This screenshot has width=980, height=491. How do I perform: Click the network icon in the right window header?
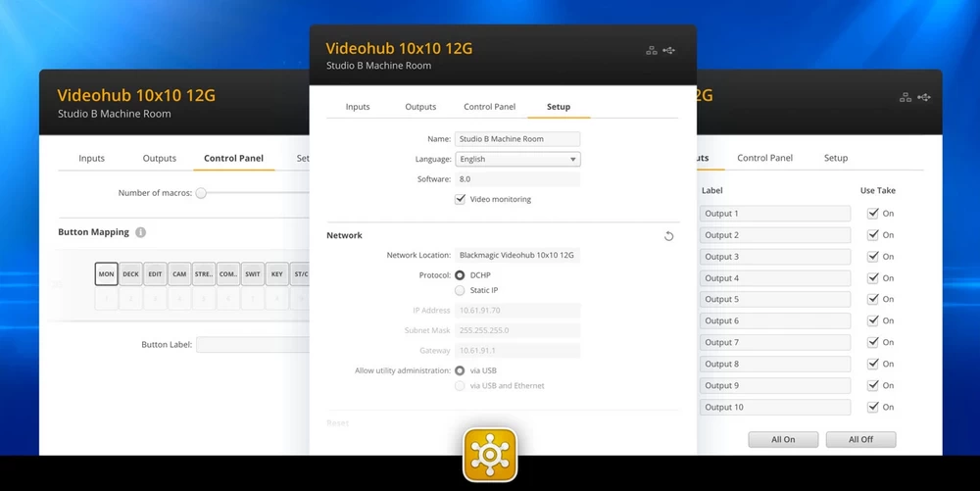[906, 97]
